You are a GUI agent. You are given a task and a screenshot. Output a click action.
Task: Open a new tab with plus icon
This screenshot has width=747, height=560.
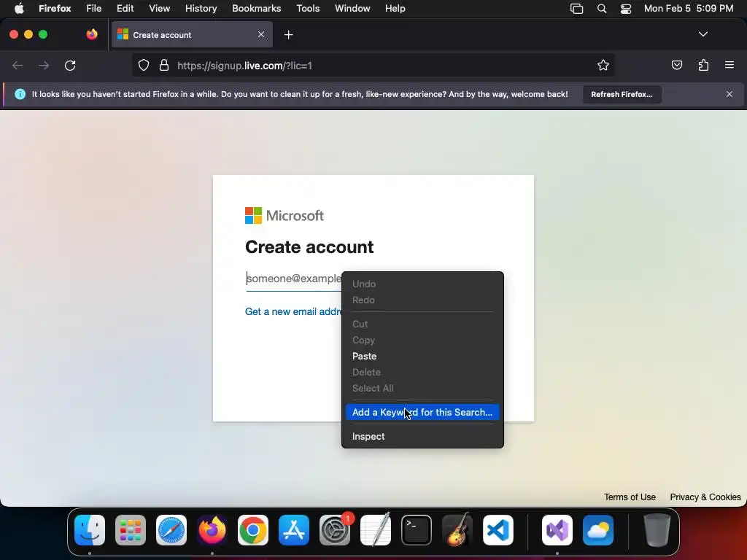click(288, 35)
